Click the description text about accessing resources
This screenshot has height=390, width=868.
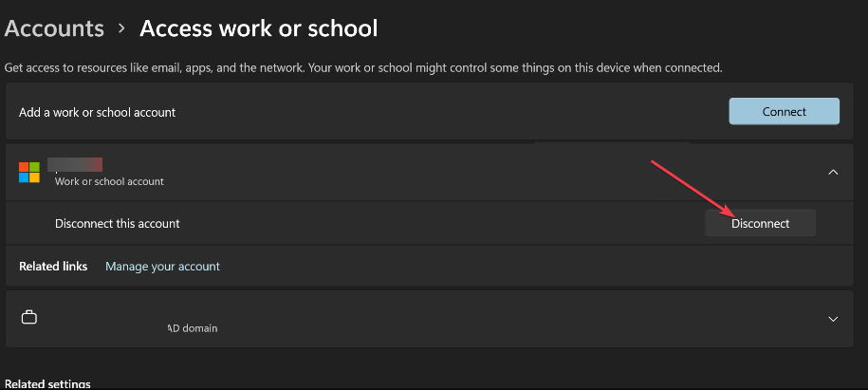[363, 68]
